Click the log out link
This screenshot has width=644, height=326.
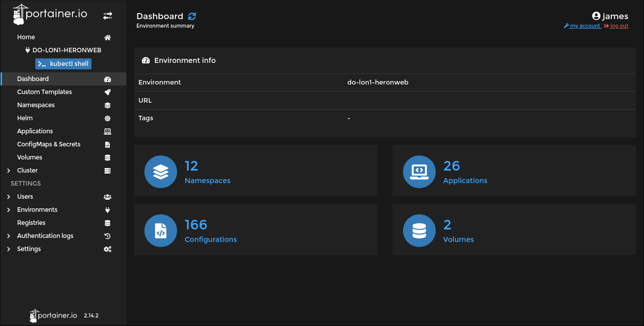tap(616, 26)
